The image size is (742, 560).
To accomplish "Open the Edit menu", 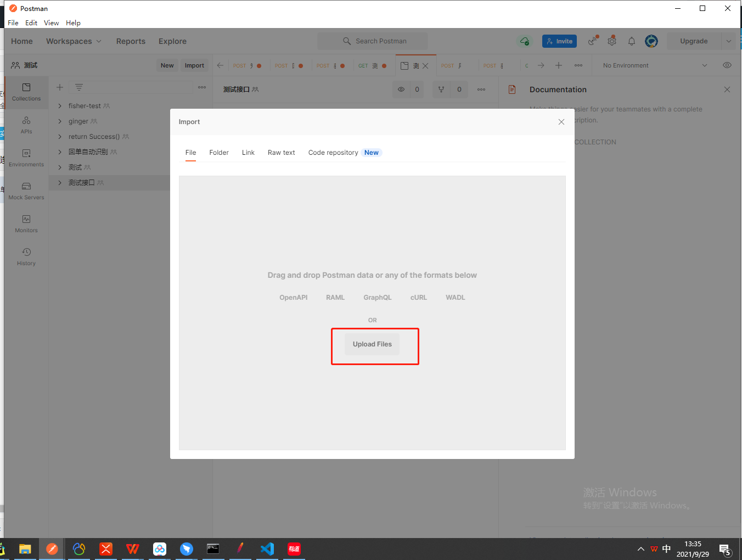I will click(31, 23).
